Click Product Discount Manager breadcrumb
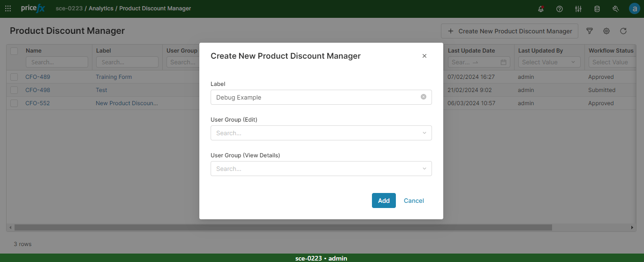The width and height of the screenshot is (644, 262). (155, 8)
